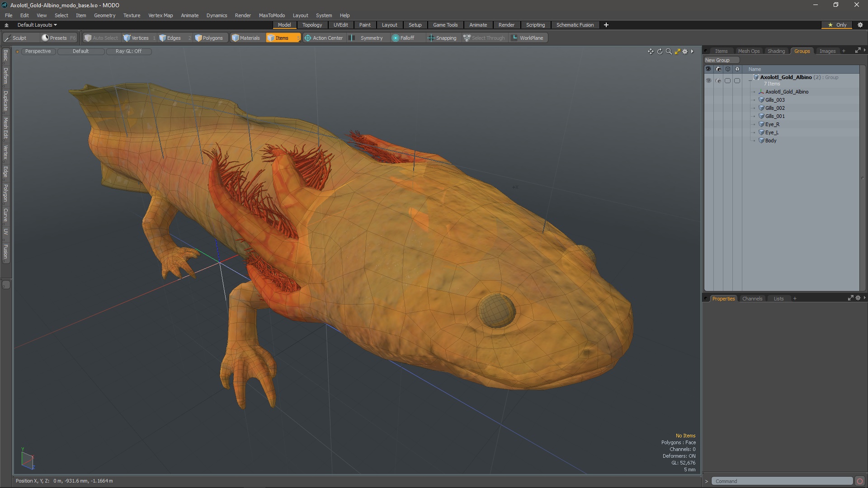Switch to the UVEdit layout tab
868x488 pixels.
(340, 25)
